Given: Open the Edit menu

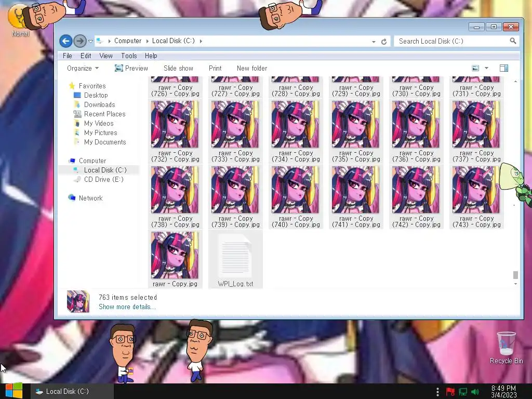Looking at the screenshot, I should click(x=86, y=56).
